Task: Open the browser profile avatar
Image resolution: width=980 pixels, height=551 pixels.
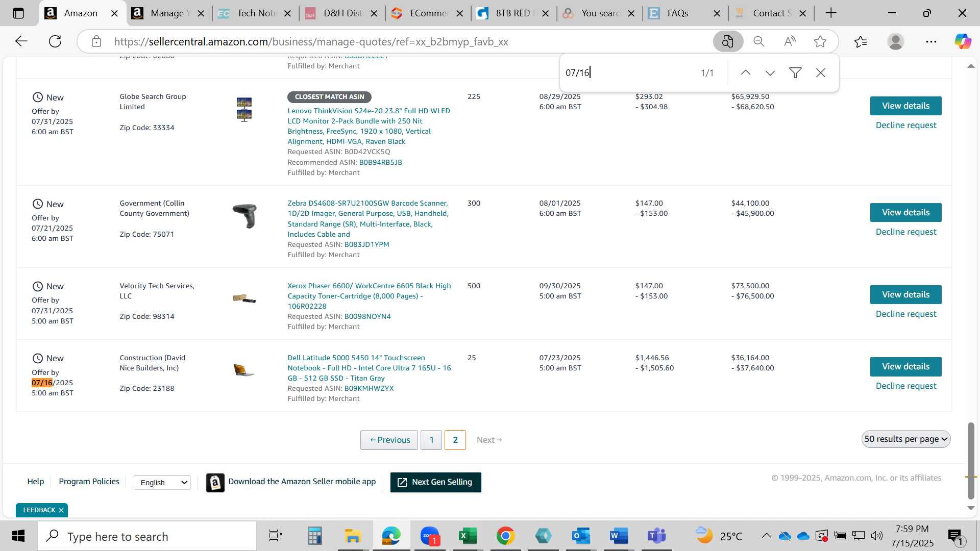Action: [896, 41]
